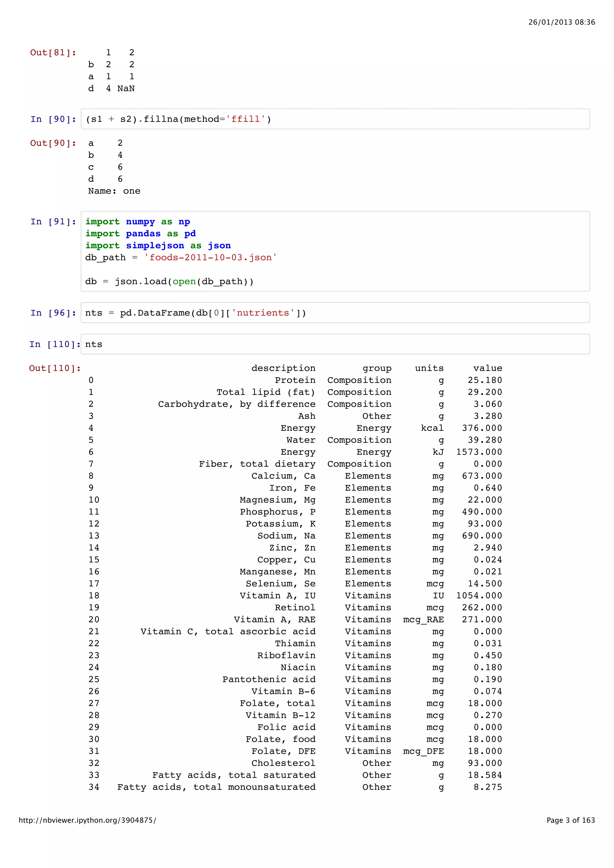Screen dimensions: 614x868
Task: Click the 'Vitamin A, IU' cell
Action: click(278, 596)
